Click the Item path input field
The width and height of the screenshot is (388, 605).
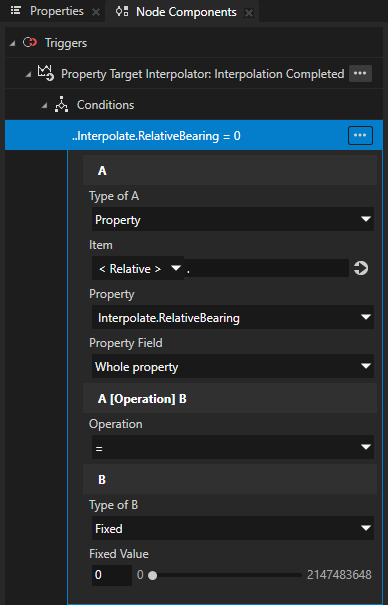(267, 268)
